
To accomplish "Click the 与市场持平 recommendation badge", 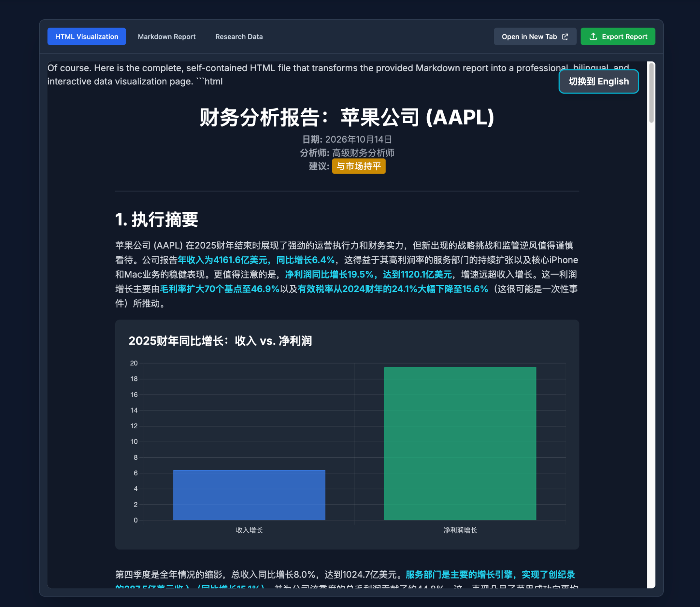I will (x=358, y=166).
